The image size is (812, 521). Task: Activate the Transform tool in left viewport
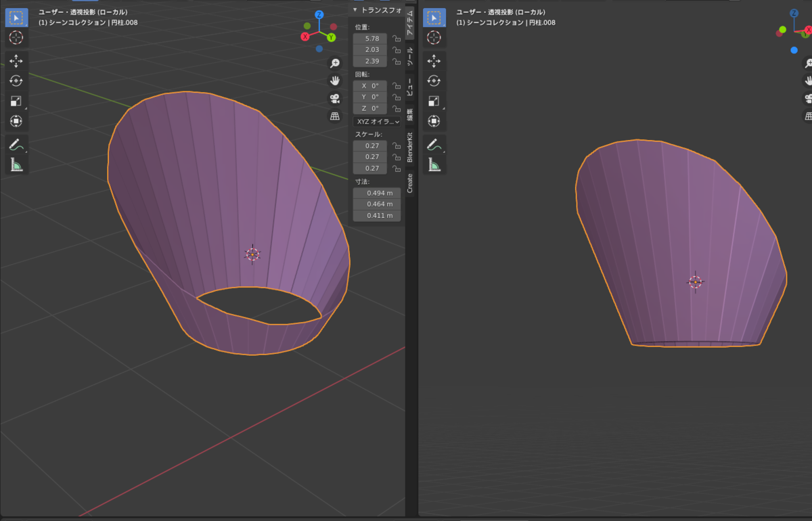tap(17, 121)
